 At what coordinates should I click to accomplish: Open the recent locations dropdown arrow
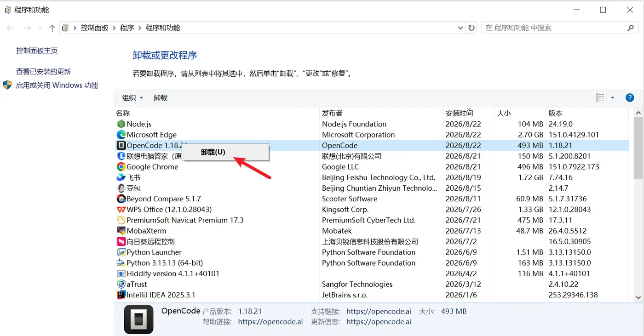(x=40, y=28)
